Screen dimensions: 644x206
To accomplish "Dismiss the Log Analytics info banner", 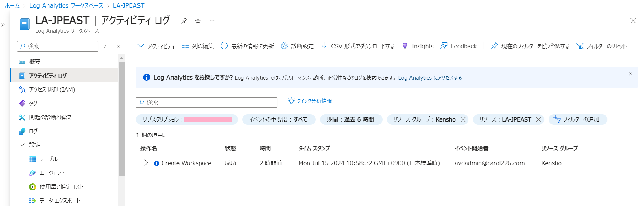I will tap(630, 74).
